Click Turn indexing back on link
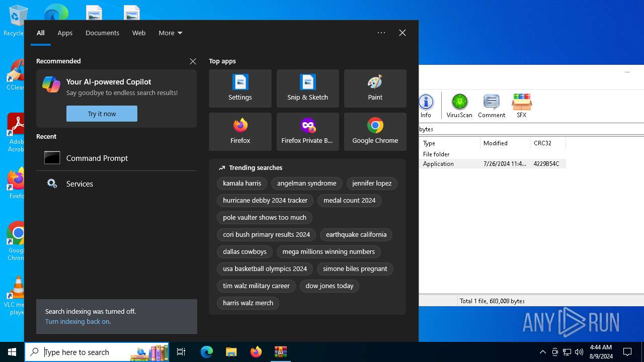The image size is (644, 362). [x=78, y=321]
